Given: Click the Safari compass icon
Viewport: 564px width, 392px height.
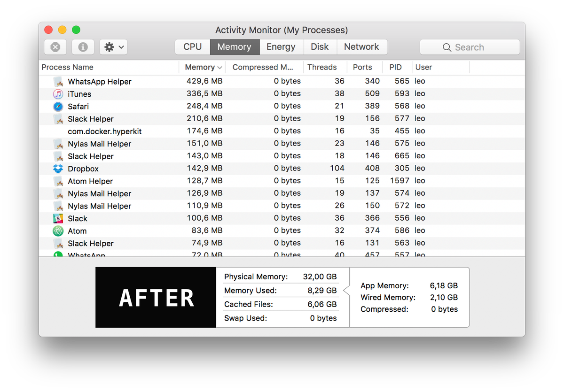Looking at the screenshot, I should pyautogui.click(x=58, y=106).
